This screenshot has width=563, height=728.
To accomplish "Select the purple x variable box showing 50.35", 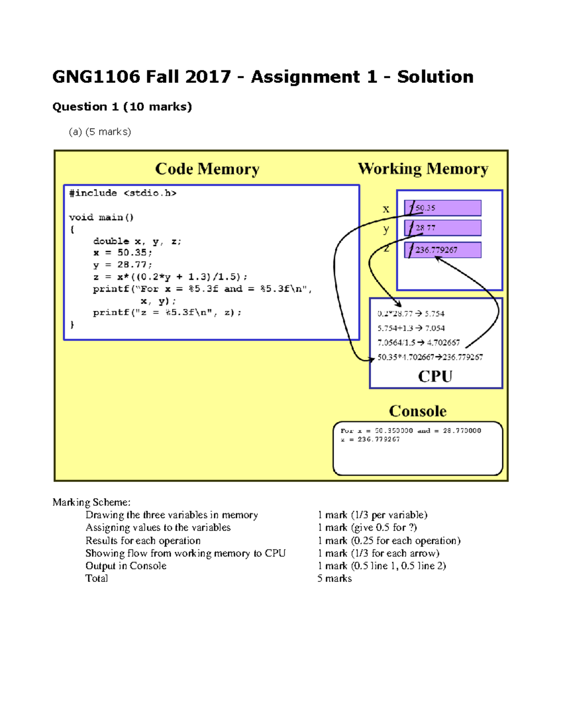I will point(442,208).
